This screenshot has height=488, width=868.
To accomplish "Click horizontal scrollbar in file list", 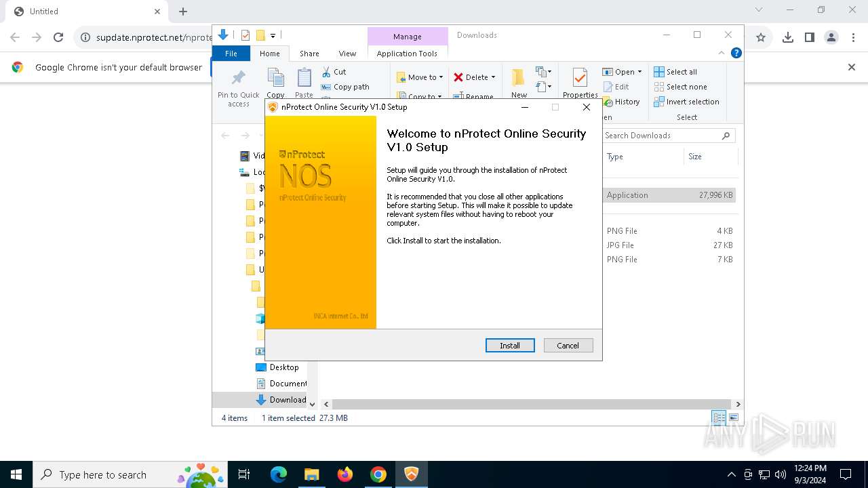I will pos(533,404).
